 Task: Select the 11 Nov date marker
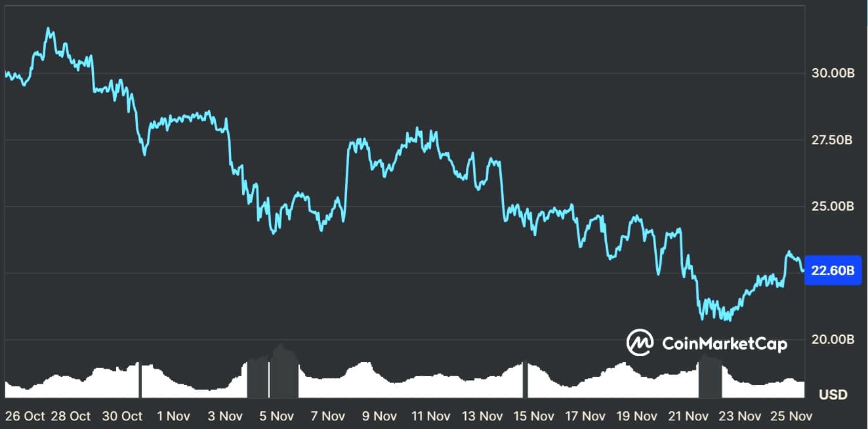click(x=430, y=416)
